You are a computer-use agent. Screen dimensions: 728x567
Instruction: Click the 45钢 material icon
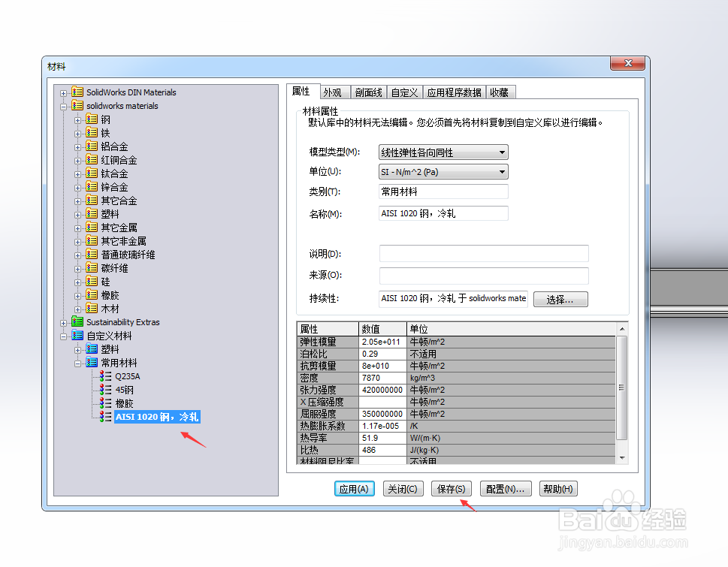coord(106,389)
